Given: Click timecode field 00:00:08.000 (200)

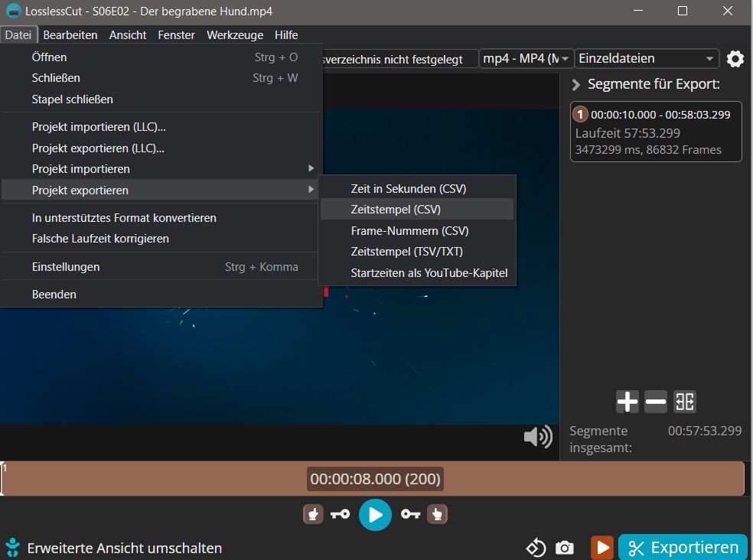Looking at the screenshot, I should pos(375,479).
